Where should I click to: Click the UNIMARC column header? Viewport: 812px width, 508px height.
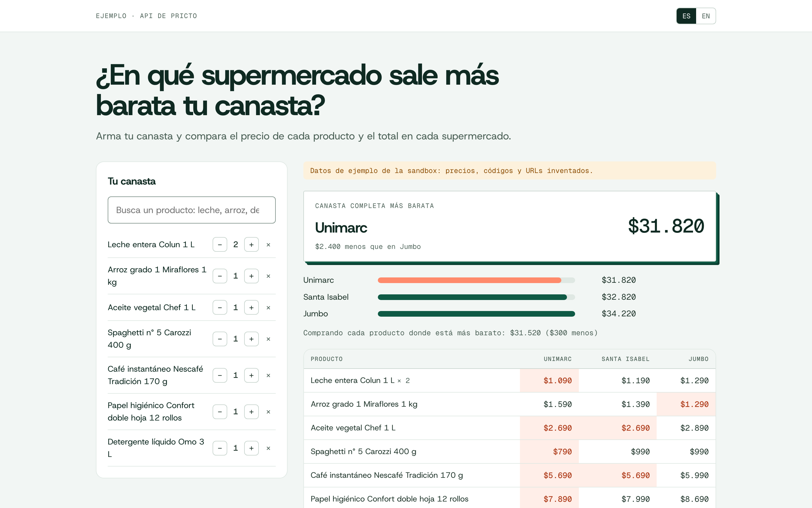[557, 359]
